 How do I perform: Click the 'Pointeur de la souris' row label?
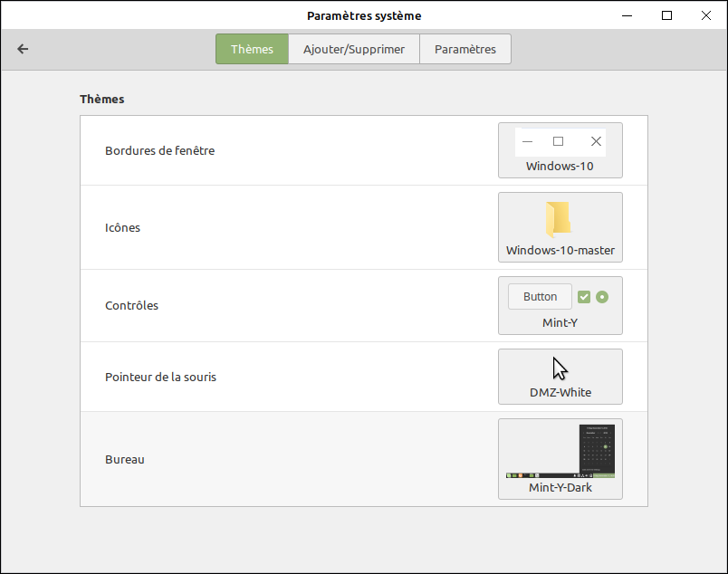coord(160,377)
